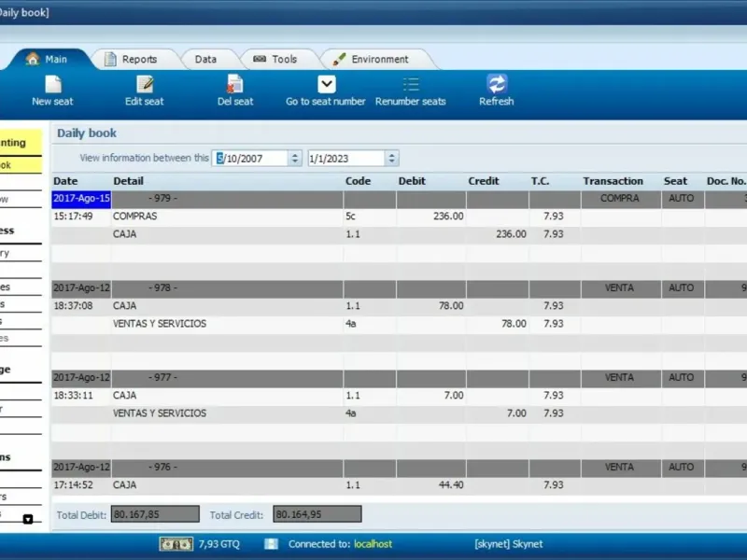Adjust the end date spinner arrows
747x560 pixels.
coord(391,159)
